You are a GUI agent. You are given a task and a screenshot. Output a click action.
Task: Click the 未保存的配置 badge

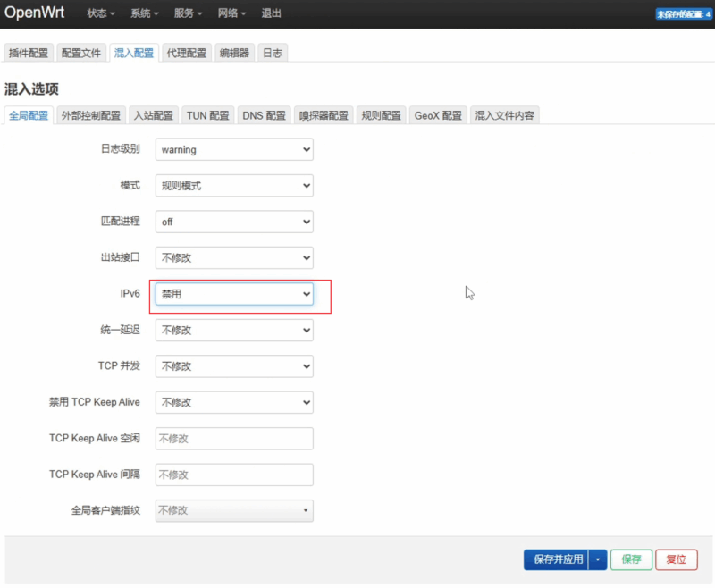(684, 14)
